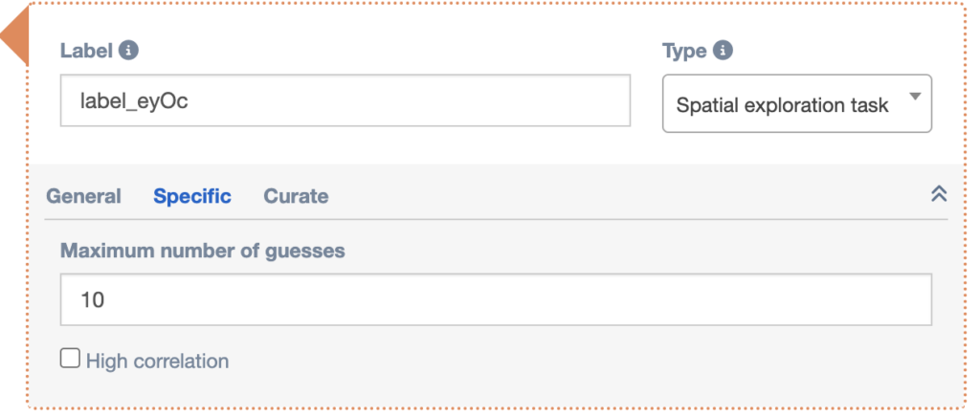Open the Type dropdown arrow
The width and height of the screenshot is (980, 417).
click(914, 97)
